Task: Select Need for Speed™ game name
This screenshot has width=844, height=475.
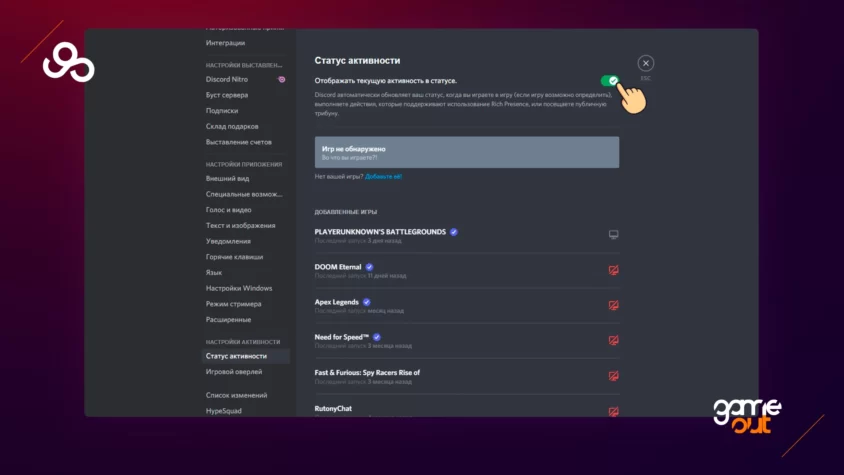Action: tap(342, 337)
